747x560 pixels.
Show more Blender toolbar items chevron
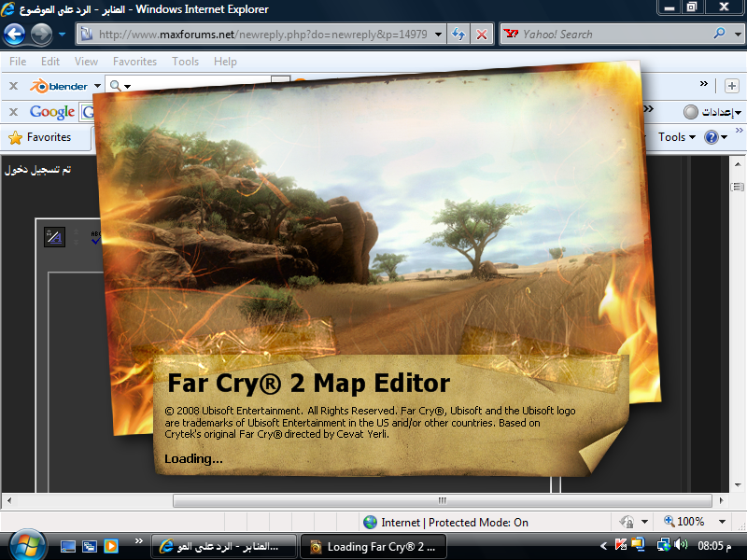pos(704,84)
